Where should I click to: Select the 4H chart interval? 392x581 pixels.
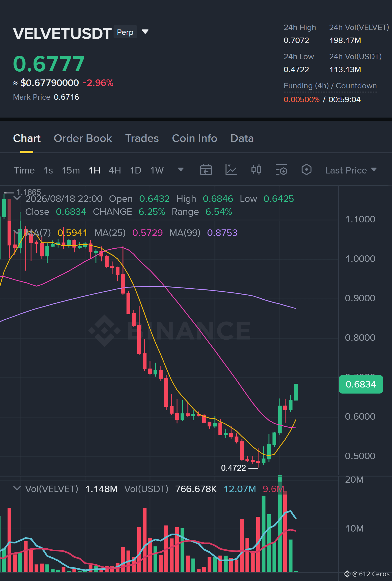(x=115, y=170)
